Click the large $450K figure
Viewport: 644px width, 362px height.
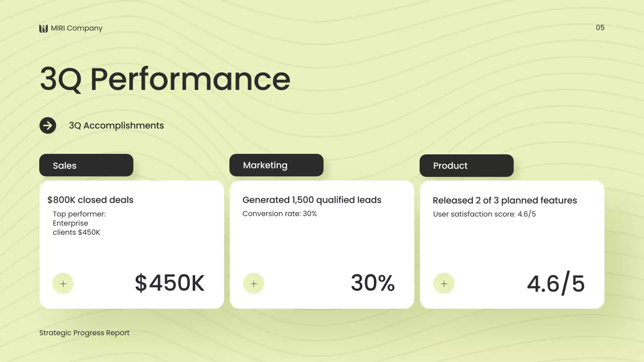click(170, 283)
